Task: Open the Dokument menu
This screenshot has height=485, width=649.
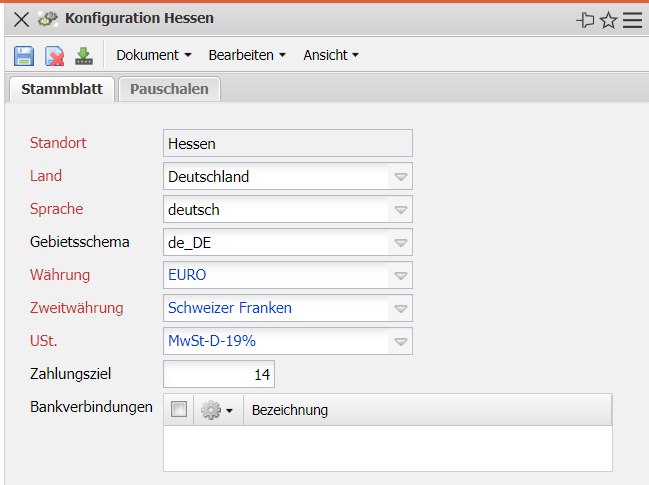Action: (153, 56)
